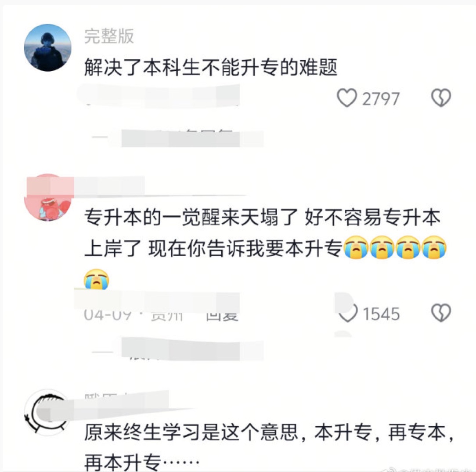
Task: Select the 原来终生学习是这个意思 comment
Action: (x=269, y=447)
